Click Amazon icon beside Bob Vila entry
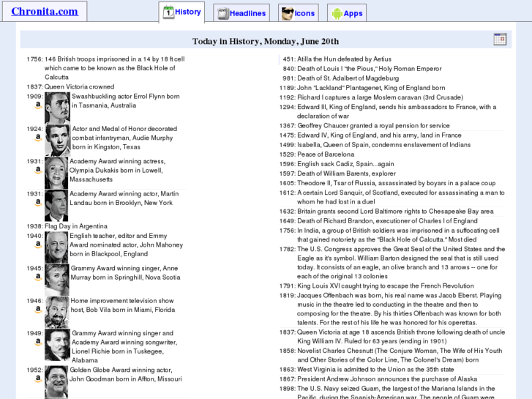 click(x=37, y=310)
